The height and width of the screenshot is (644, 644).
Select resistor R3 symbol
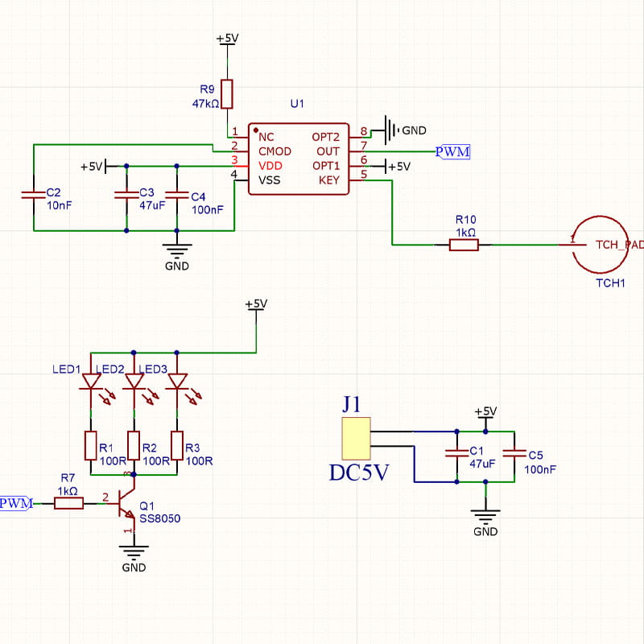click(x=177, y=445)
